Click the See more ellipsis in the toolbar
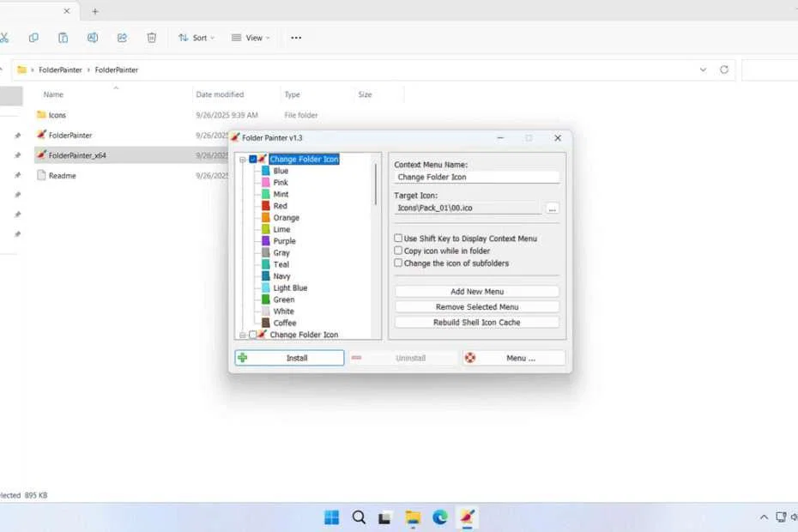The height and width of the screenshot is (532, 798). 296,38
